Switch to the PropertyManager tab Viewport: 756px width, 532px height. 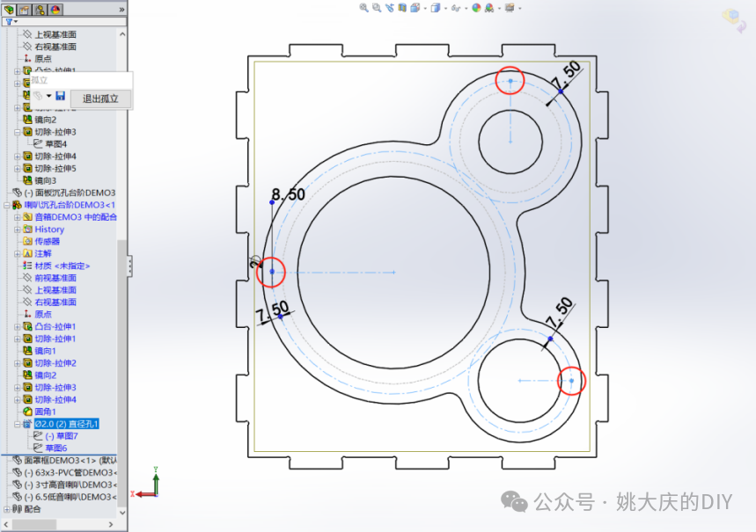(25, 9)
